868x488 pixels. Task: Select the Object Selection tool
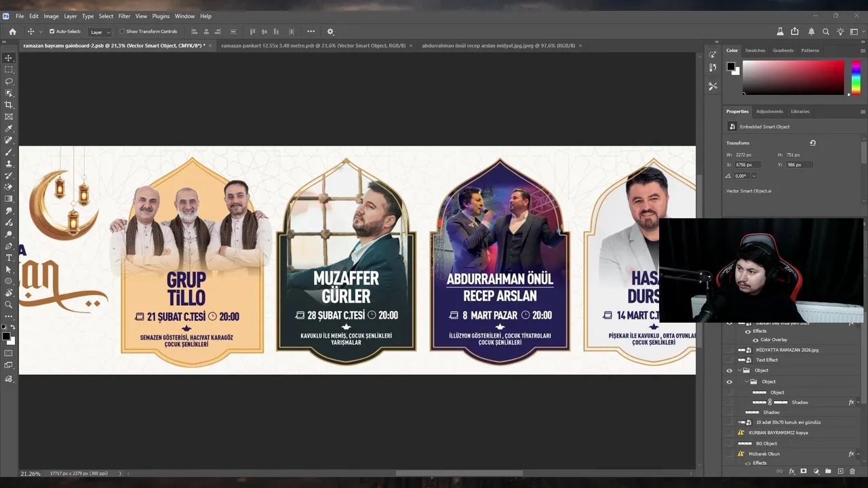click(9, 93)
